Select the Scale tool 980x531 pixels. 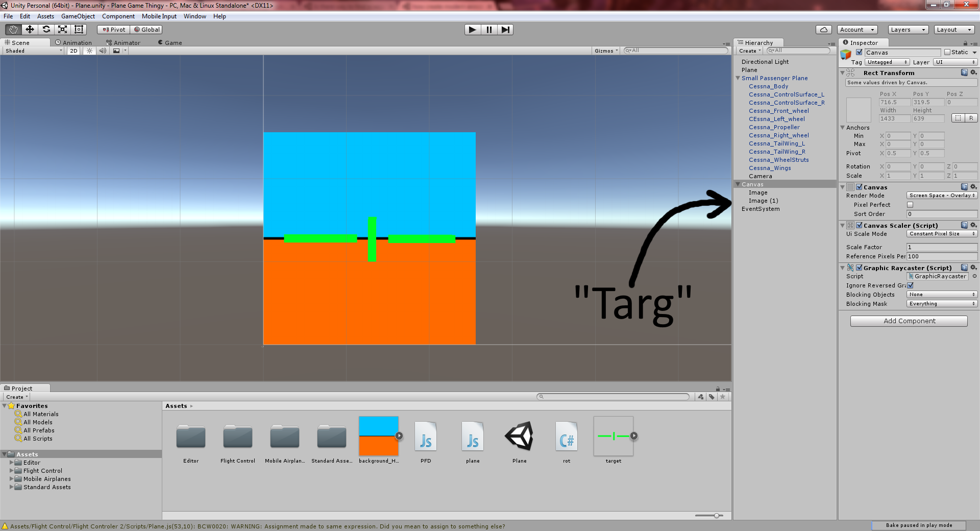(x=62, y=30)
